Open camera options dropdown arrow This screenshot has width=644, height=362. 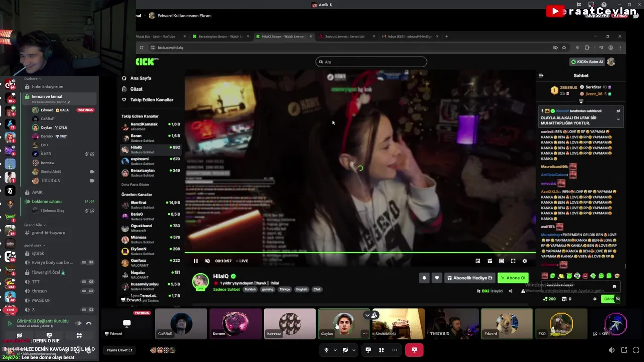[354, 350]
